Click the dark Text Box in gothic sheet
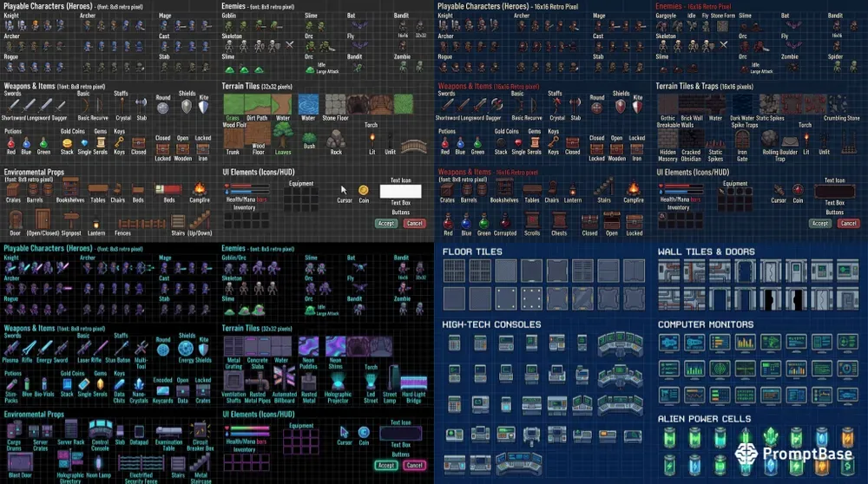Image resolution: width=868 pixels, height=484 pixels. click(x=834, y=192)
